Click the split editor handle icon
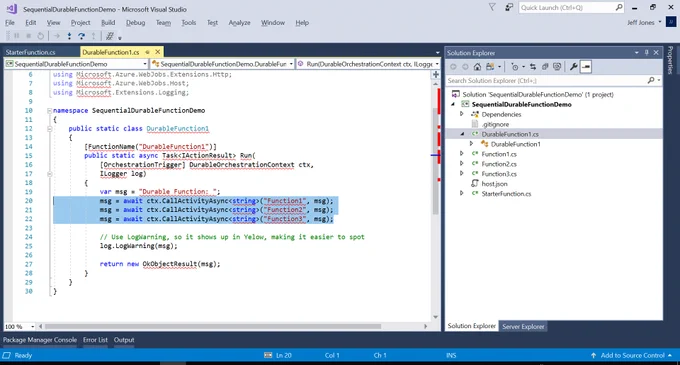Viewport: 680px width, 365px height. [x=435, y=75]
